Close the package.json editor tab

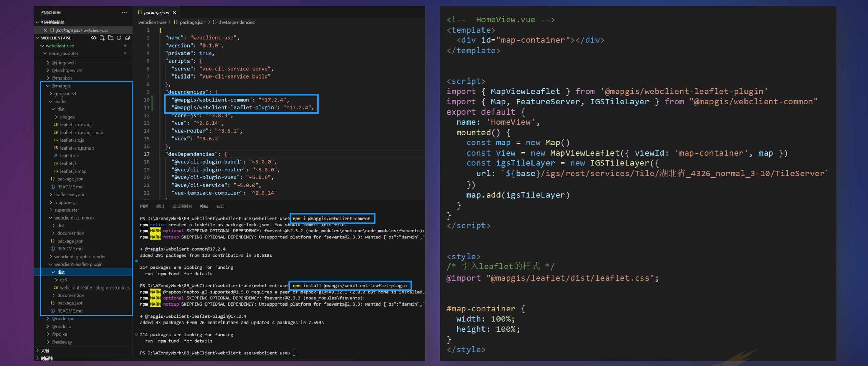(x=174, y=12)
